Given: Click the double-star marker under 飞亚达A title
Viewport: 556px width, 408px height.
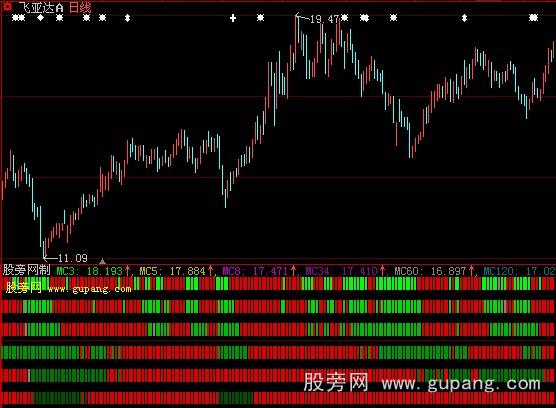Looking at the screenshot, I should (x=18, y=17).
